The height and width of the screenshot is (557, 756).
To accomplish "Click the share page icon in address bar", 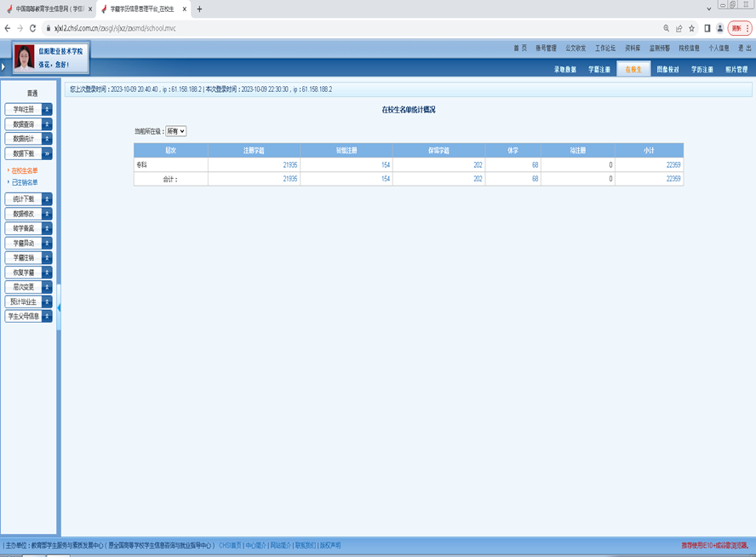I will (679, 28).
